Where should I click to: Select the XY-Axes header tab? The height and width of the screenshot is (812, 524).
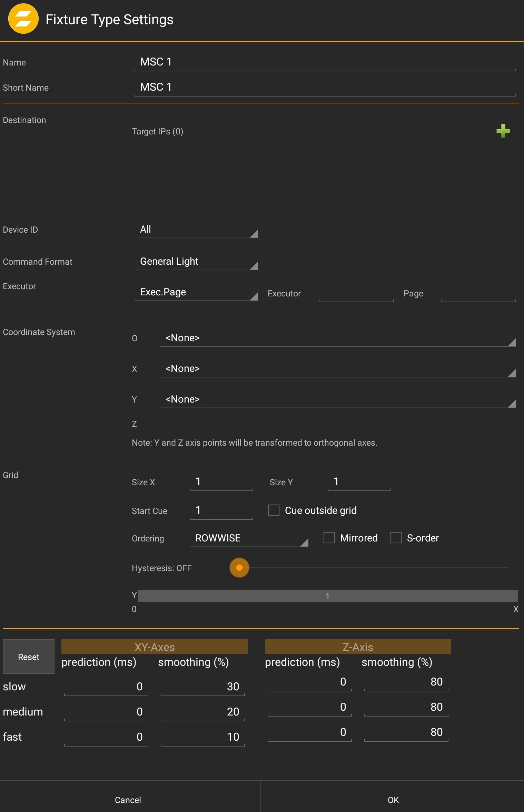154,647
